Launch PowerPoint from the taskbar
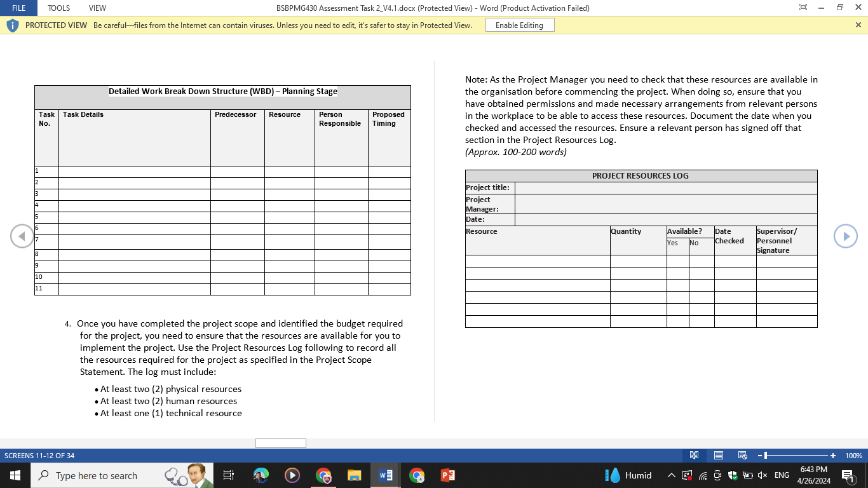This screenshot has height=488, width=868. pos(447,475)
